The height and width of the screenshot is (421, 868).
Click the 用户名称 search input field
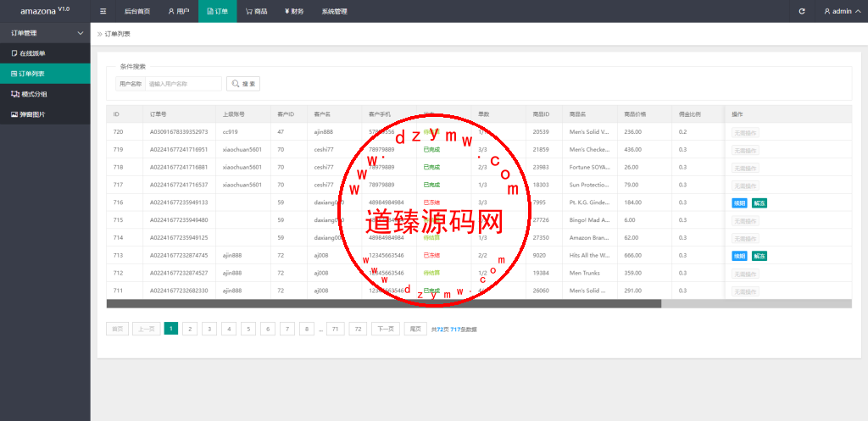[183, 84]
